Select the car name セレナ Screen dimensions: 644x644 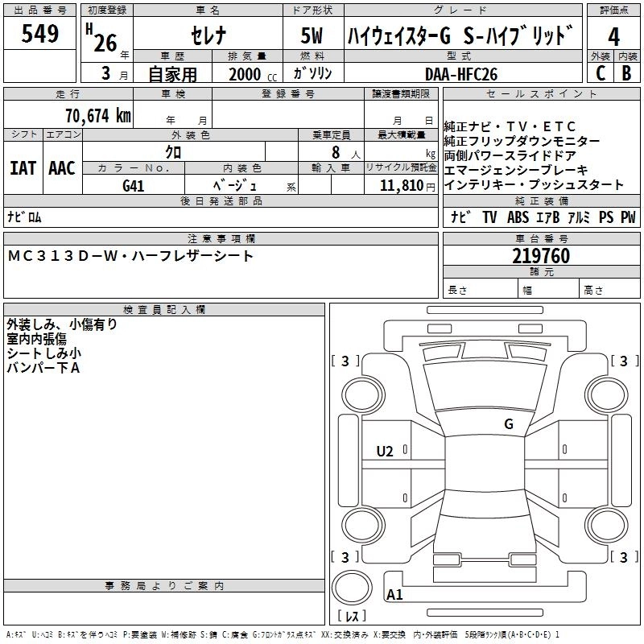click(208, 35)
